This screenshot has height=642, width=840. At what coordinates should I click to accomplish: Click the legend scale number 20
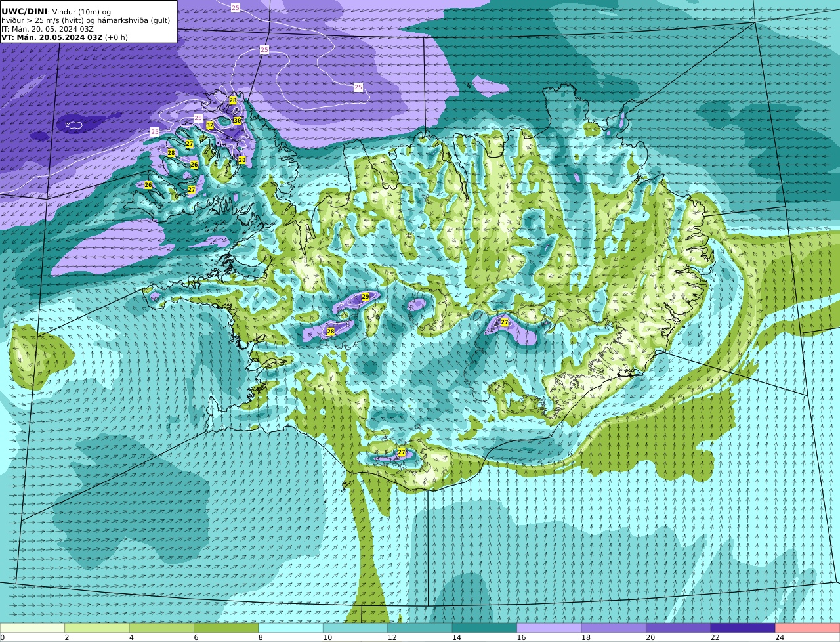(x=650, y=637)
